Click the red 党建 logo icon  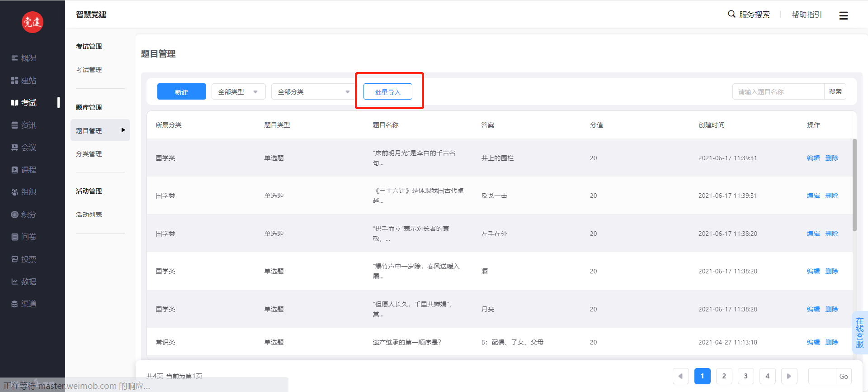point(33,22)
